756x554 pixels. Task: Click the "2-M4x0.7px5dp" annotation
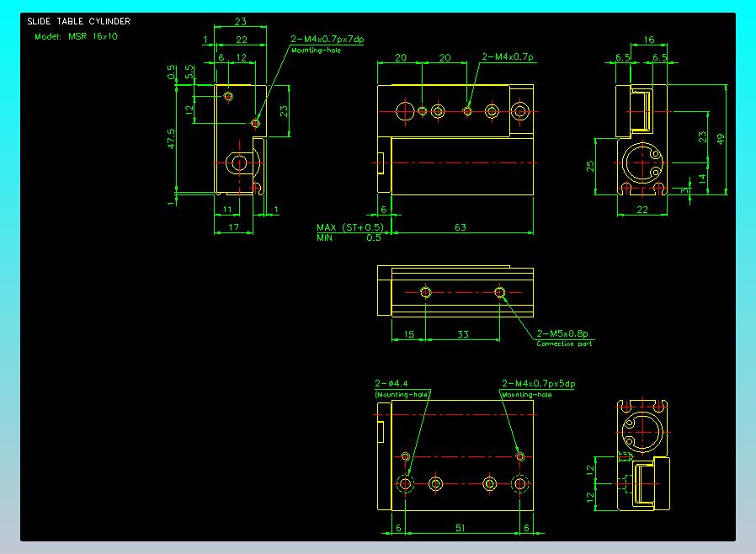pos(538,383)
